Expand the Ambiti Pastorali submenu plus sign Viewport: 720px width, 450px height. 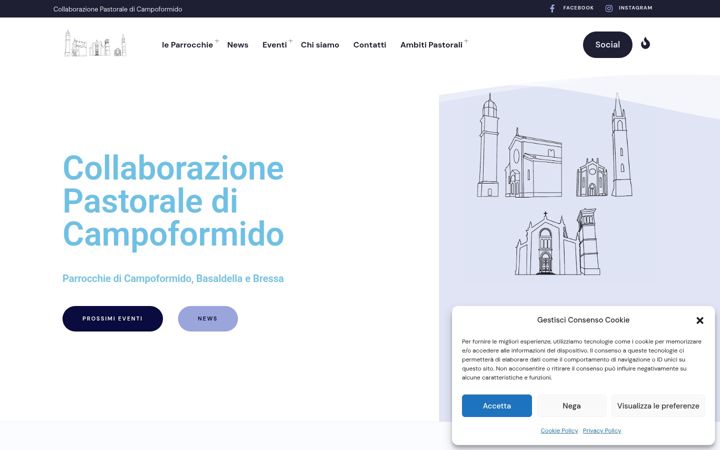click(x=466, y=41)
